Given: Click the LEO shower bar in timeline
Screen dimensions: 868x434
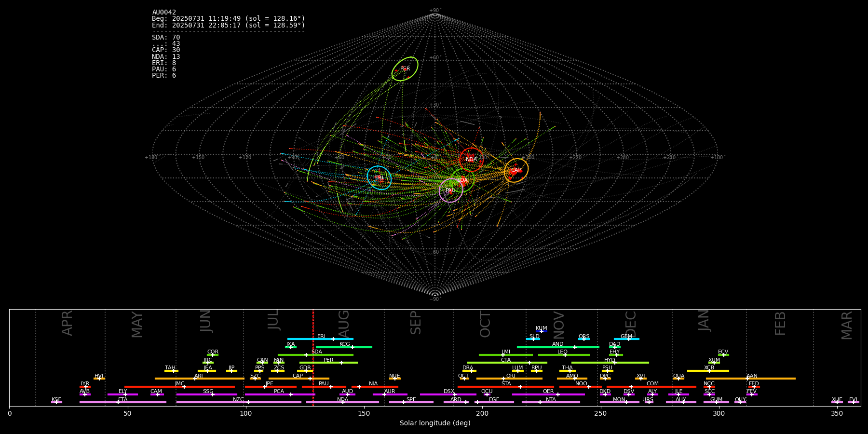Looking at the screenshot, I should point(564,355).
